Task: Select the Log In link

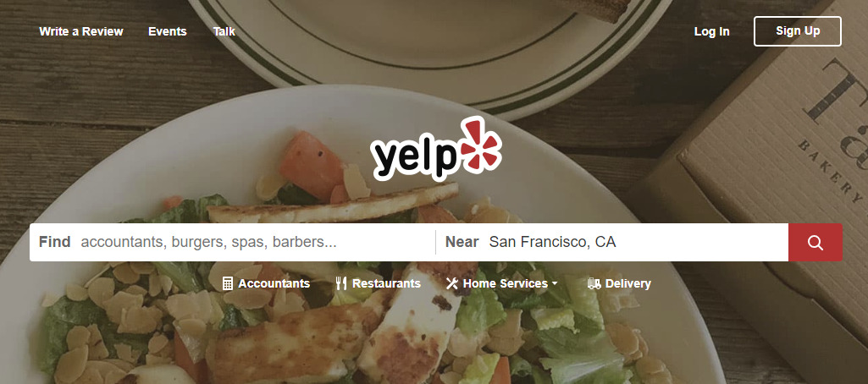Action: (712, 31)
